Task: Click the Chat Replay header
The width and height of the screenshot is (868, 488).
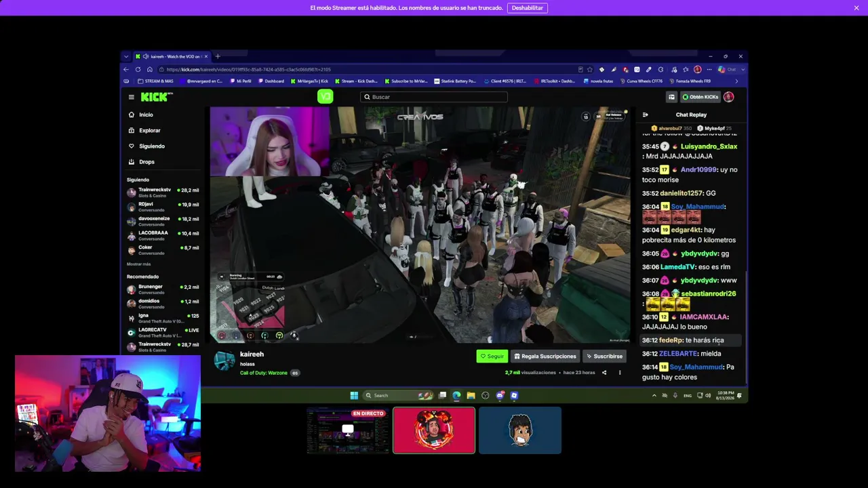Action: [x=691, y=115]
